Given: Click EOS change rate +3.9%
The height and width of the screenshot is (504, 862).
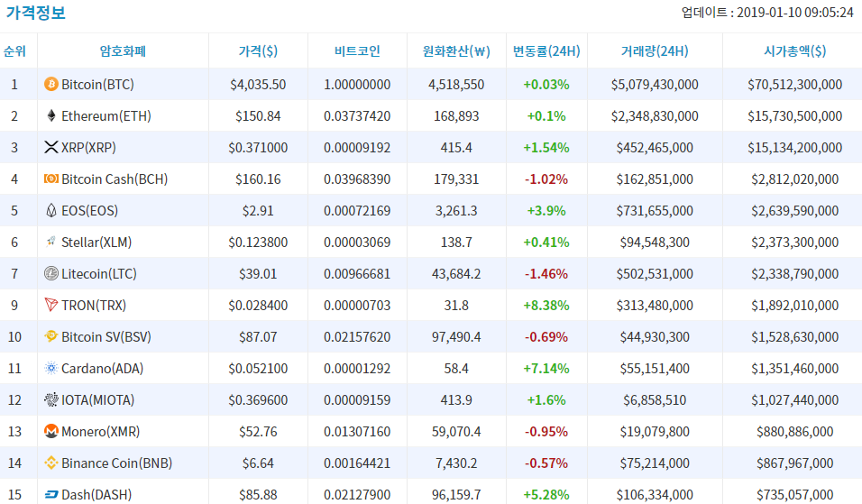Looking at the screenshot, I should tap(546, 211).
